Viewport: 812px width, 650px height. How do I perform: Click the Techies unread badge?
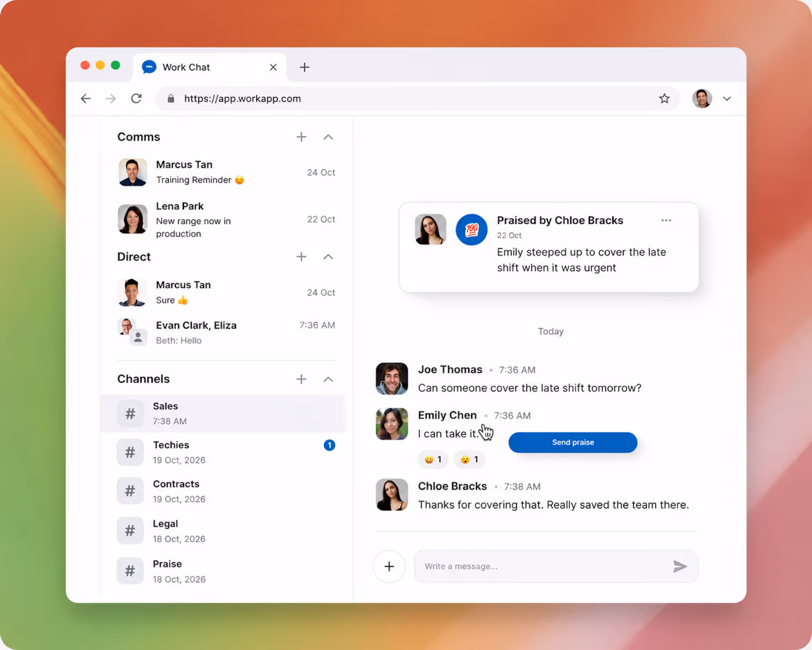pos(329,445)
